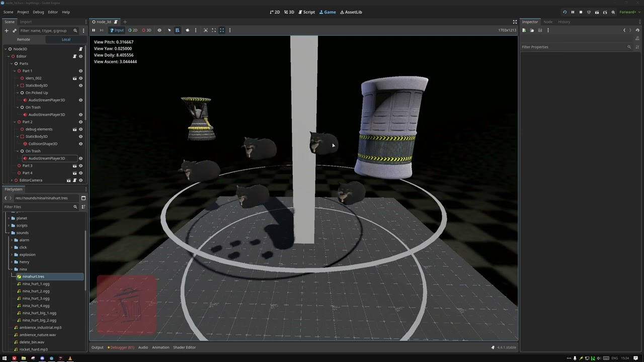Viewport: 644px width, 362px height.
Task: Reload the running project
Action: pyautogui.click(x=565, y=12)
